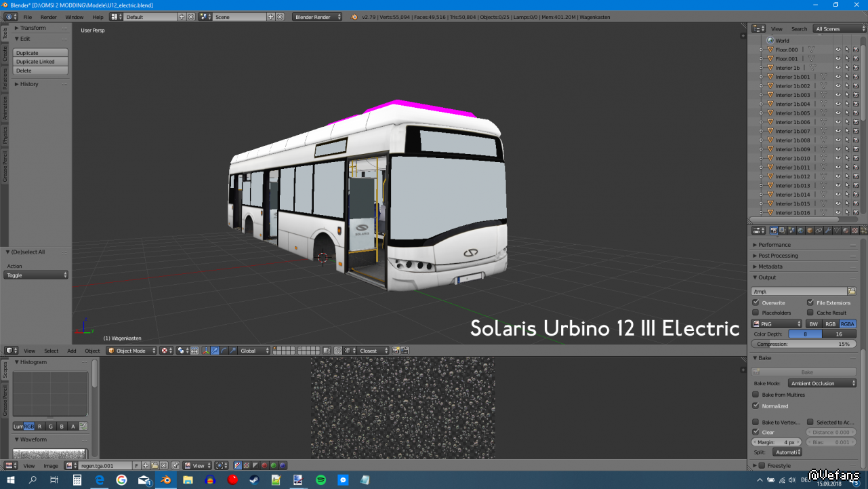Open the World properties tab icon
This screenshot has width=868, height=489.
(x=800, y=231)
